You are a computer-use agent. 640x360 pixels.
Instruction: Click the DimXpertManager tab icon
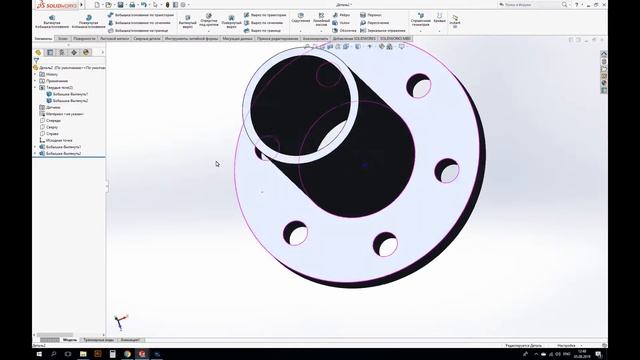[74, 52]
